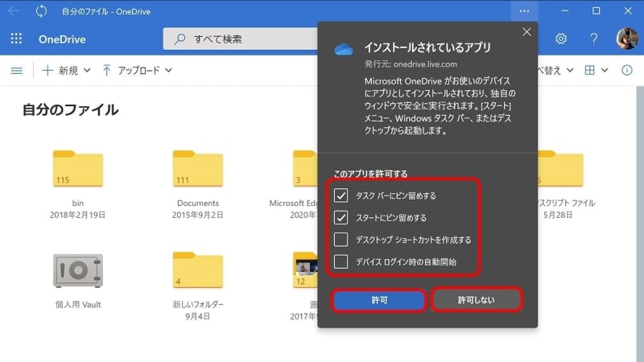Refresh the page with the reload icon
This screenshot has width=644, height=362.
pos(41,11)
